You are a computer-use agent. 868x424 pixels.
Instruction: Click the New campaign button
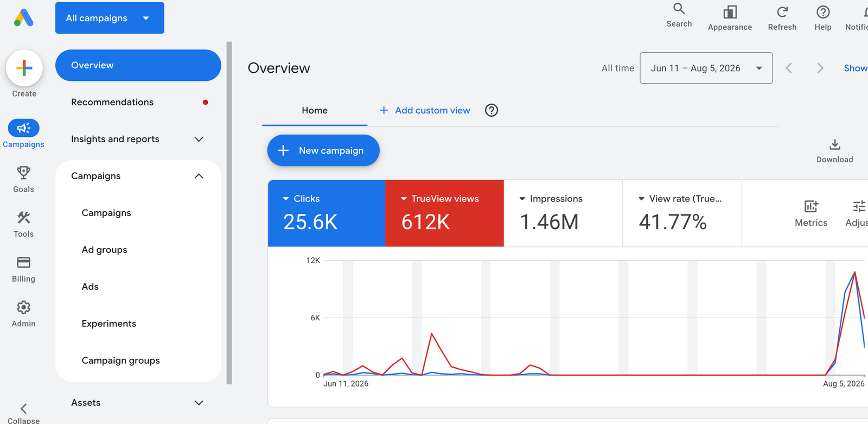(x=323, y=150)
